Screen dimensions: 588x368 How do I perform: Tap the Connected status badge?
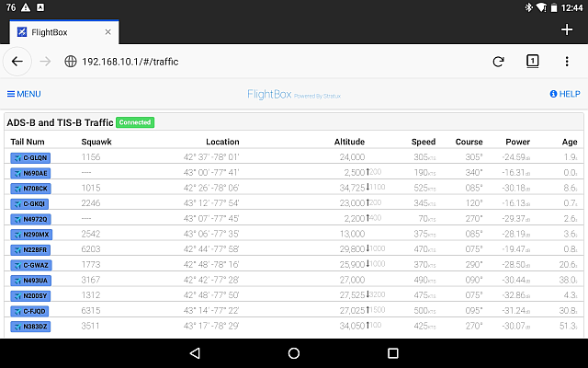pos(135,122)
